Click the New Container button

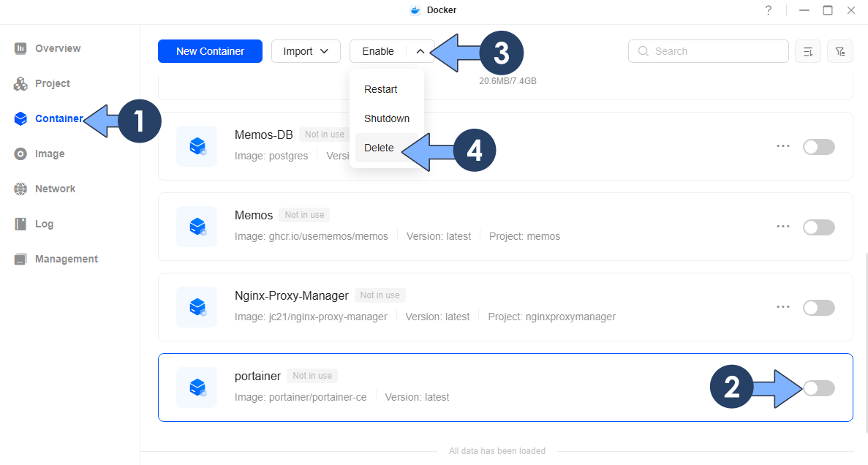coord(210,51)
